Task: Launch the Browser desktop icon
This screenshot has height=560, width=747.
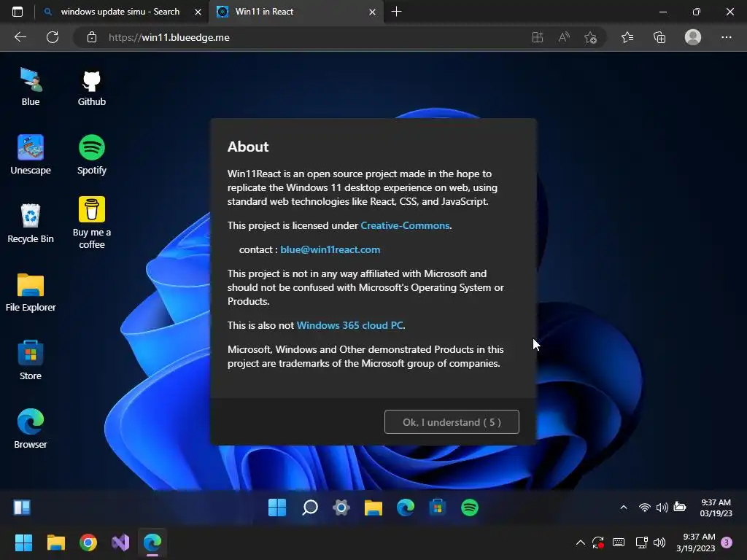Action: pyautogui.click(x=31, y=429)
